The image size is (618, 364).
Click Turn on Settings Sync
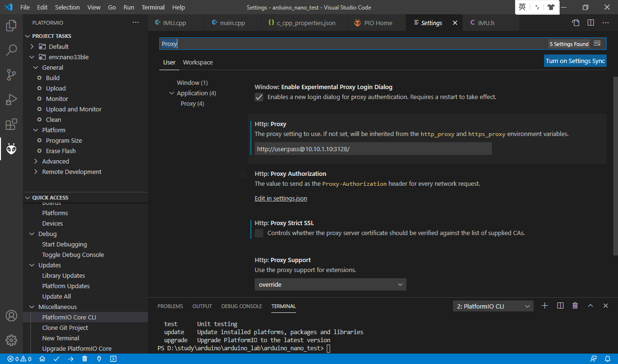coord(575,61)
